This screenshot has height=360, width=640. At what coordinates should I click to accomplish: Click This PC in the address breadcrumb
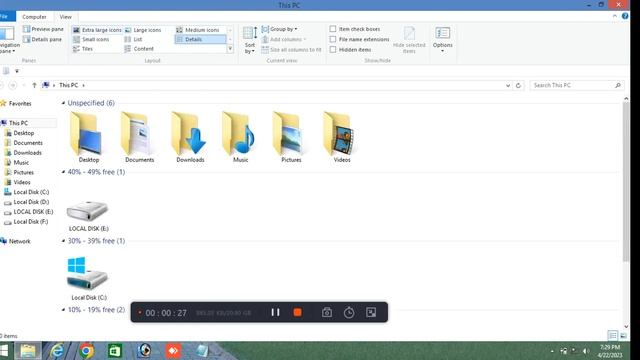[x=69, y=85]
